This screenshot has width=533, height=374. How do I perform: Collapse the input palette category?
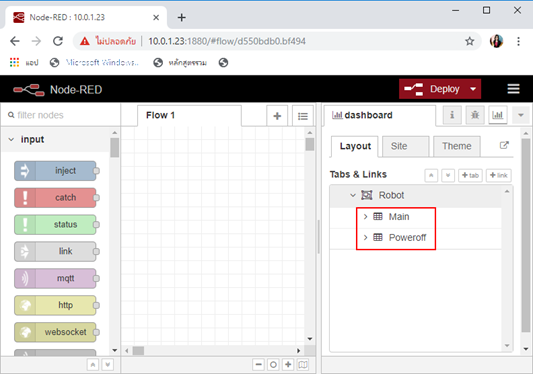[x=11, y=139]
